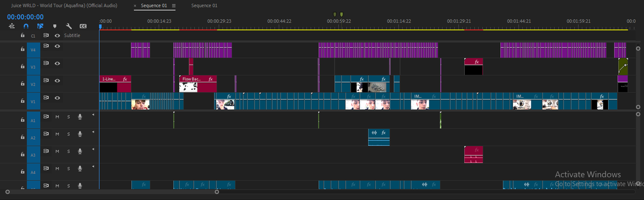Target the A1 track header
This screenshot has height=200, width=644.
click(x=33, y=120)
